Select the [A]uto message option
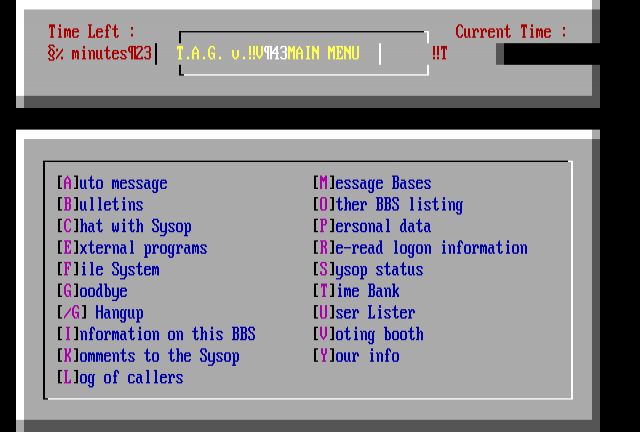Image resolution: width=640 pixels, height=432 pixels. tap(112, 183)
